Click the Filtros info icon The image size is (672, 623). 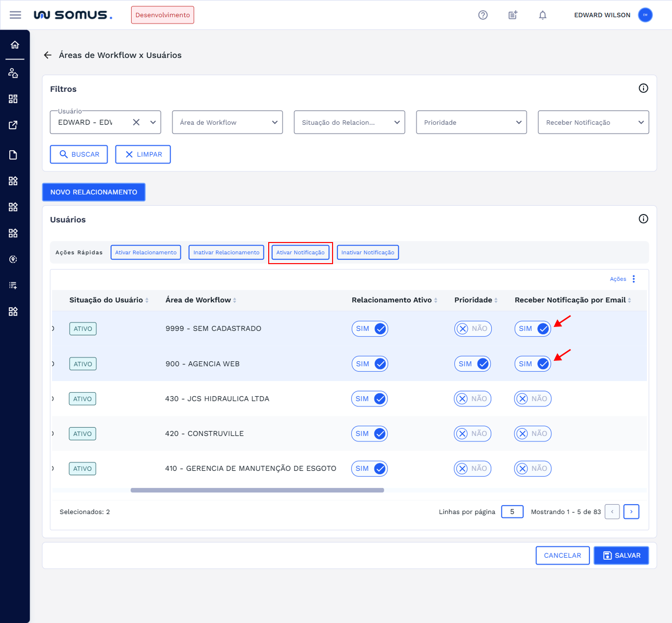643,88
